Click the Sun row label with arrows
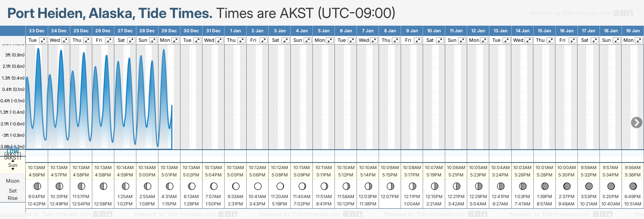This screenshot has width=644, height=219. point(13,165)
